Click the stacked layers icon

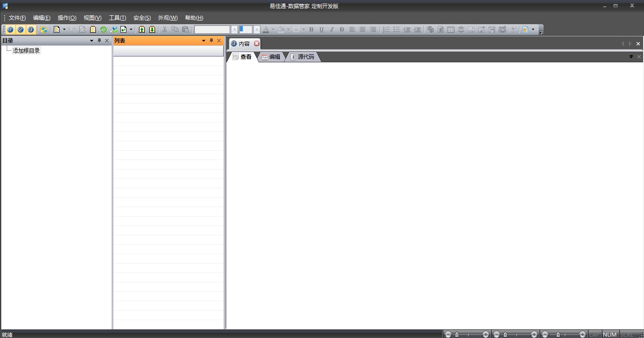[x=461, y=30]
